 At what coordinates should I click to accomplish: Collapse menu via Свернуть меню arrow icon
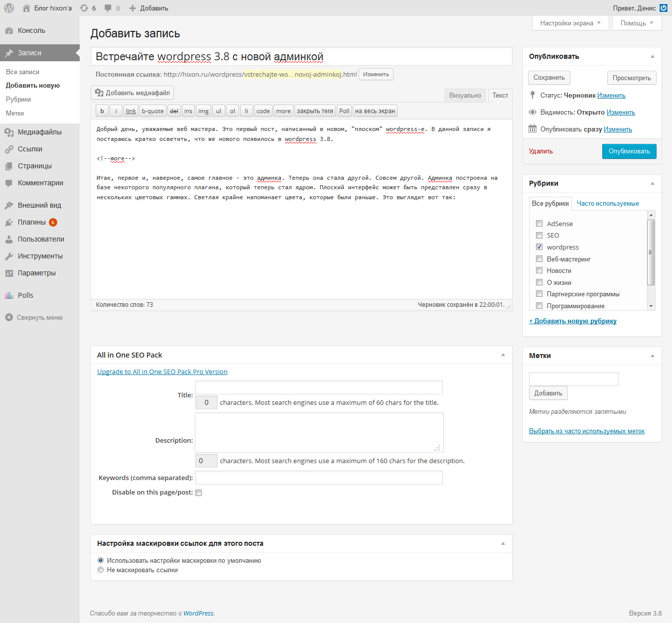pyautogui.click(x=9, y=317)
